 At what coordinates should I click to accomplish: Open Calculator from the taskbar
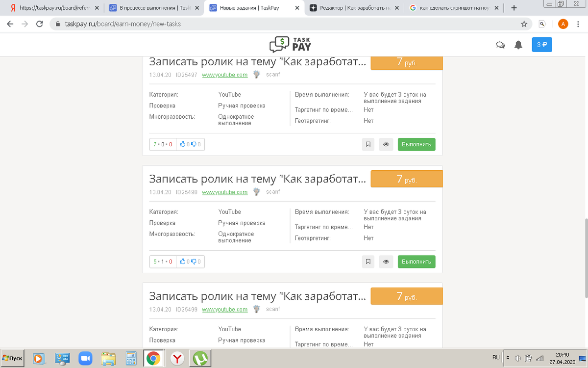(x=131, y=358)
